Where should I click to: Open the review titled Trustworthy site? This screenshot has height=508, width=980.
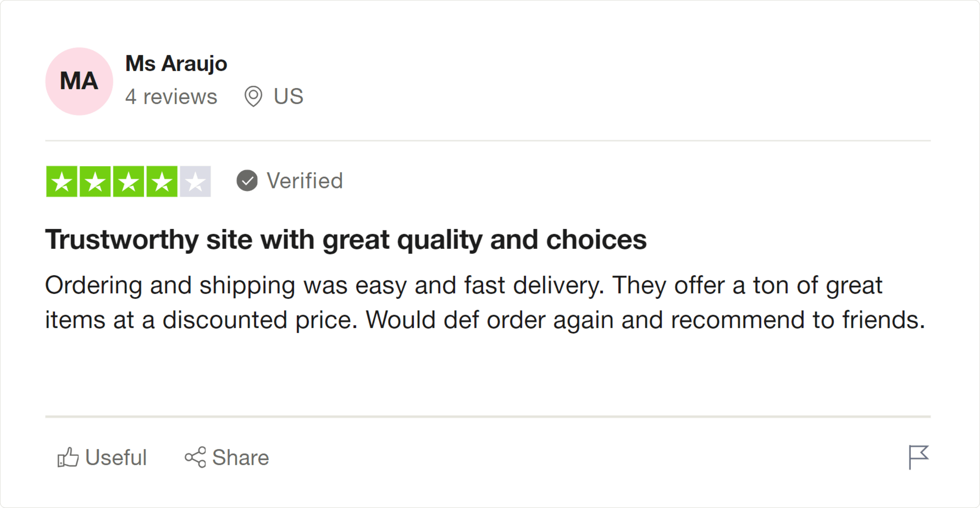[x=345, y=240]
